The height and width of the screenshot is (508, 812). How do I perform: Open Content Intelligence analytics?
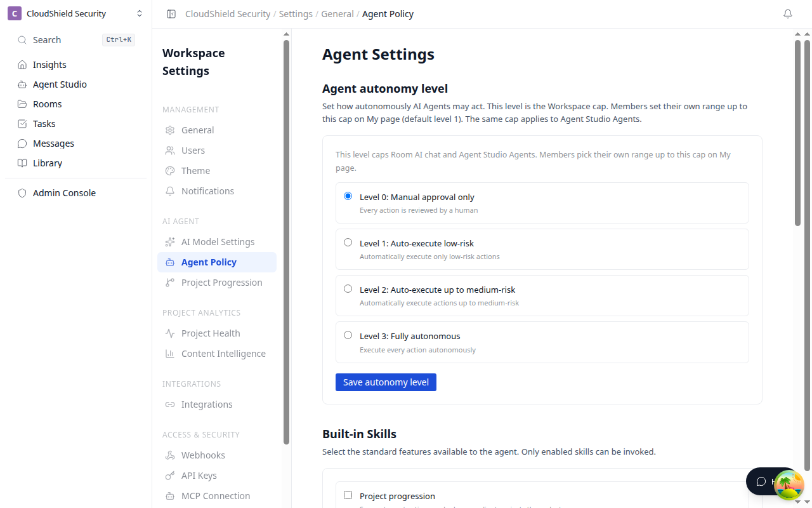(x=217, y=354)
